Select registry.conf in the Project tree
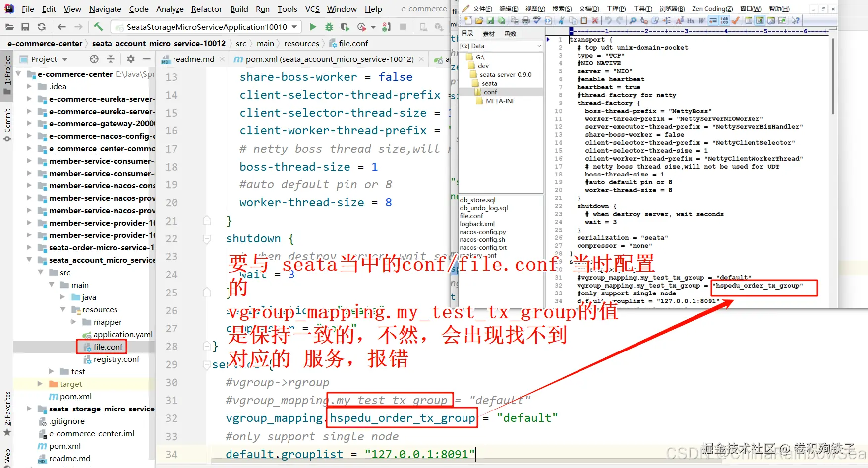This screenshot has width=868, height=468. click(x=116, y=359)
